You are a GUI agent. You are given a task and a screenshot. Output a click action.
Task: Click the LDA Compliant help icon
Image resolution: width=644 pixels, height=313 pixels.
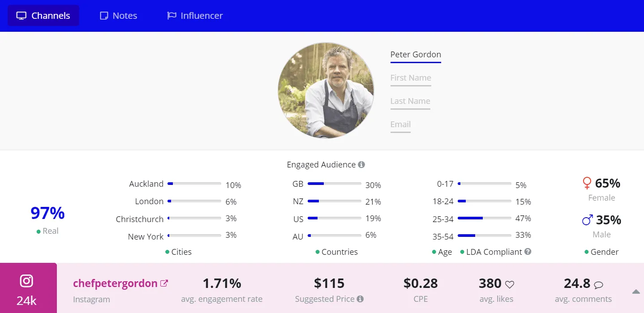528,252
